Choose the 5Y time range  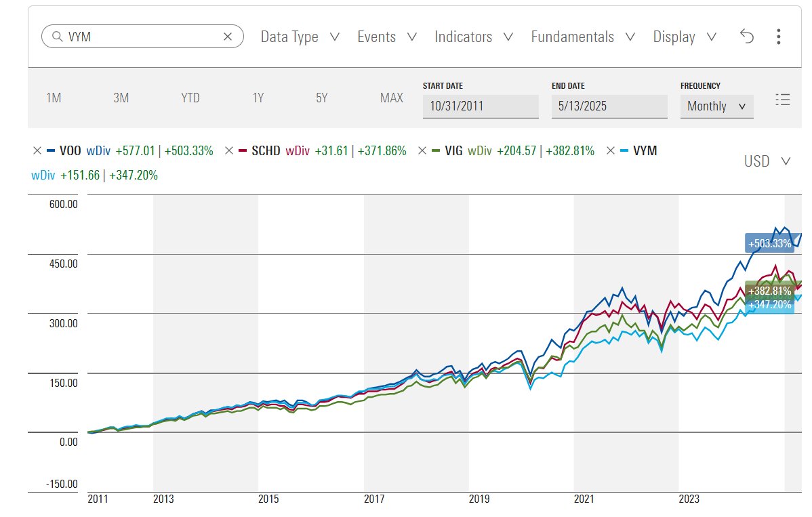coord(321,98)
